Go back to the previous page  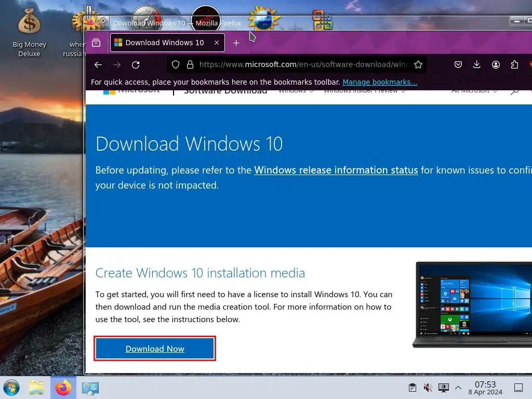(x=98, y=64)
